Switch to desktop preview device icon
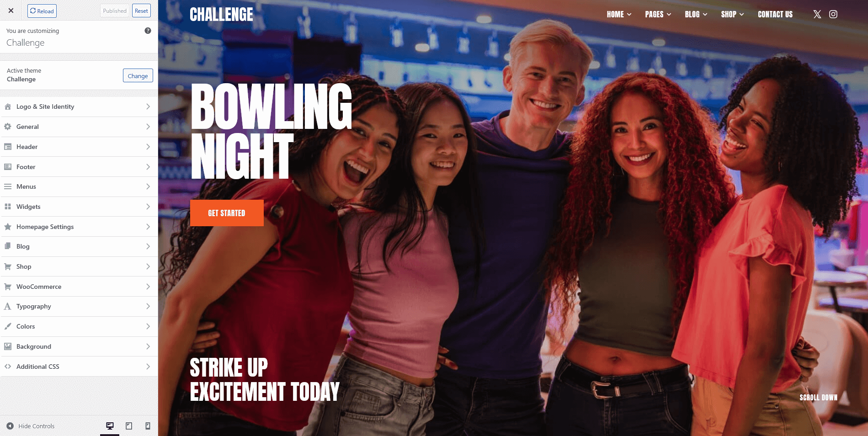Image resolution: width=868 pixels, height=436 pixels. coord(110,426)
